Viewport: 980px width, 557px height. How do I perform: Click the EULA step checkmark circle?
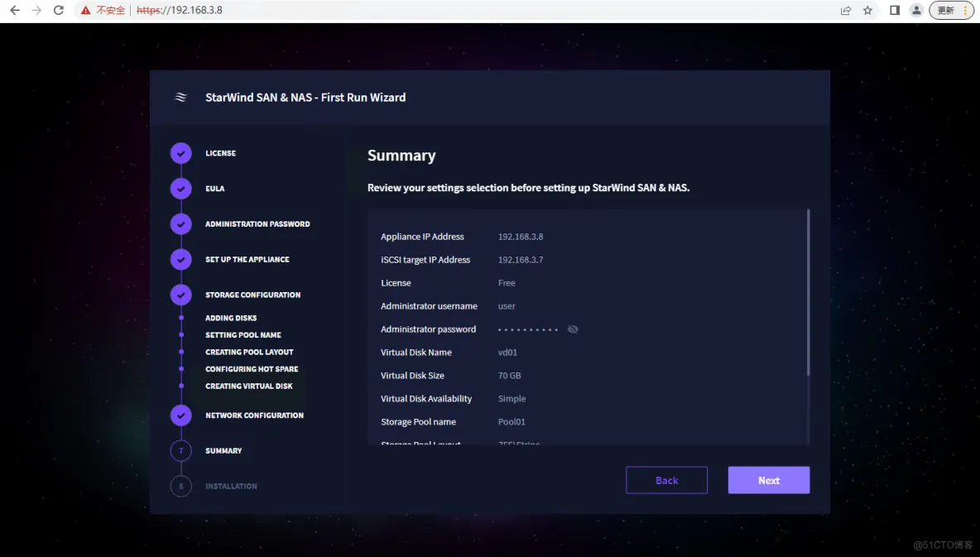coord(180,188)
